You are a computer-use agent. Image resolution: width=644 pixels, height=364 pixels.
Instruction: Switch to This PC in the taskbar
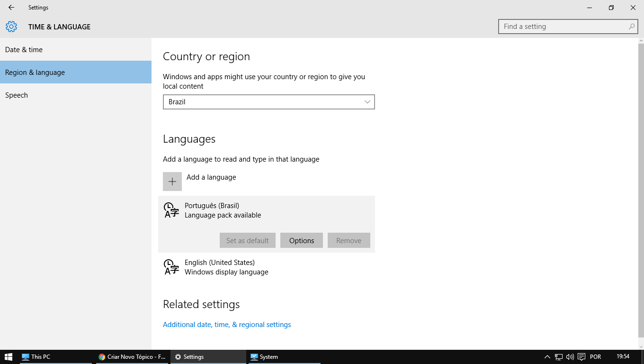click(x=56, y=357)
